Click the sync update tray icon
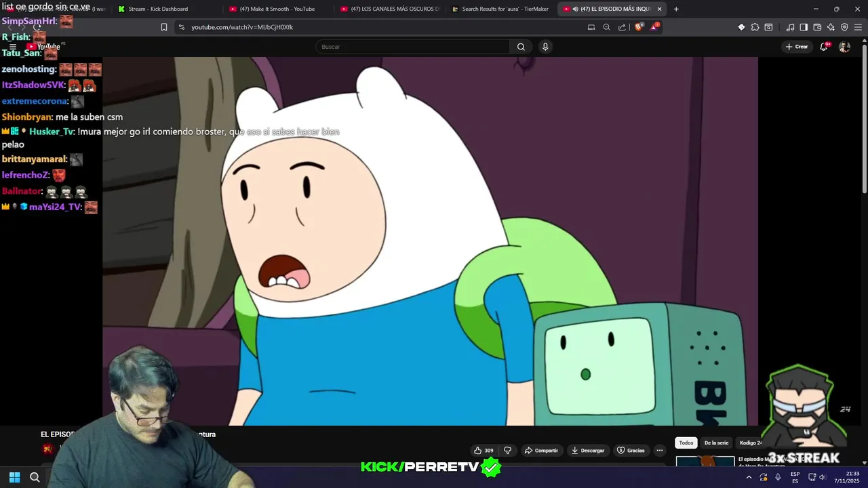Screen dimensions: 868x488 click(764, 477)
